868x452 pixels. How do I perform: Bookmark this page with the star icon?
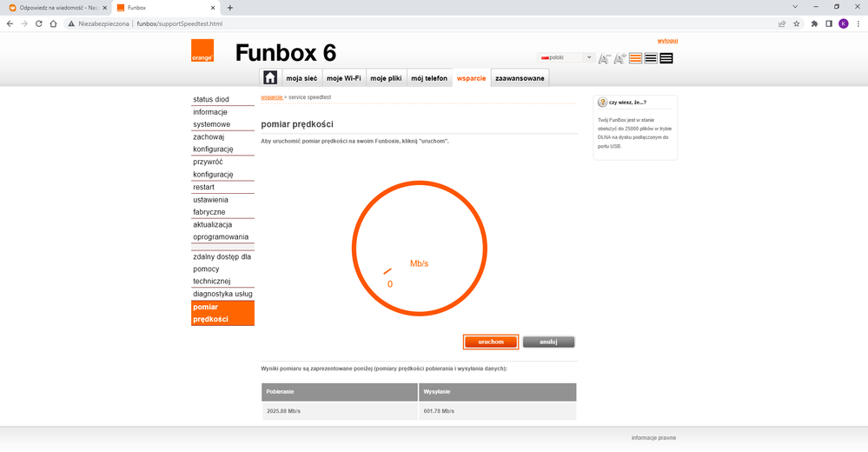(x=797, y=23)
